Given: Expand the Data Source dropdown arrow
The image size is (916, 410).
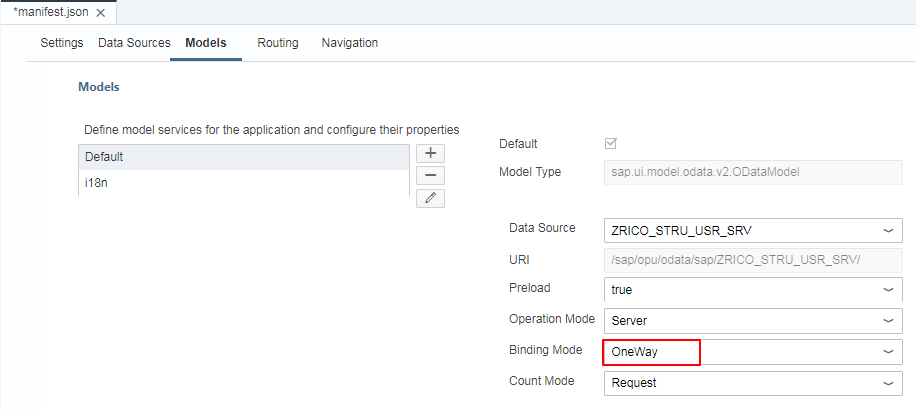Looking at the screenshot, I should coord(888,230).
